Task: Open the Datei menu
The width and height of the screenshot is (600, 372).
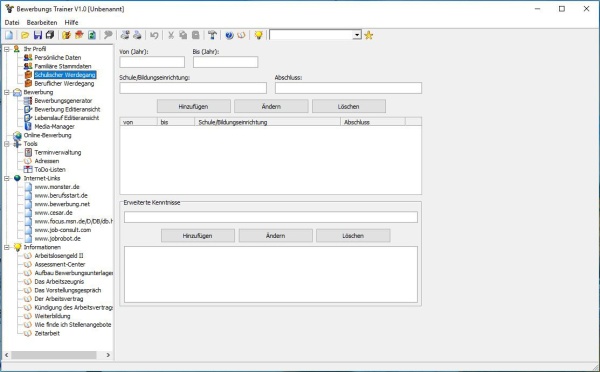Action: pyautogui.click(x=12, y=23)
